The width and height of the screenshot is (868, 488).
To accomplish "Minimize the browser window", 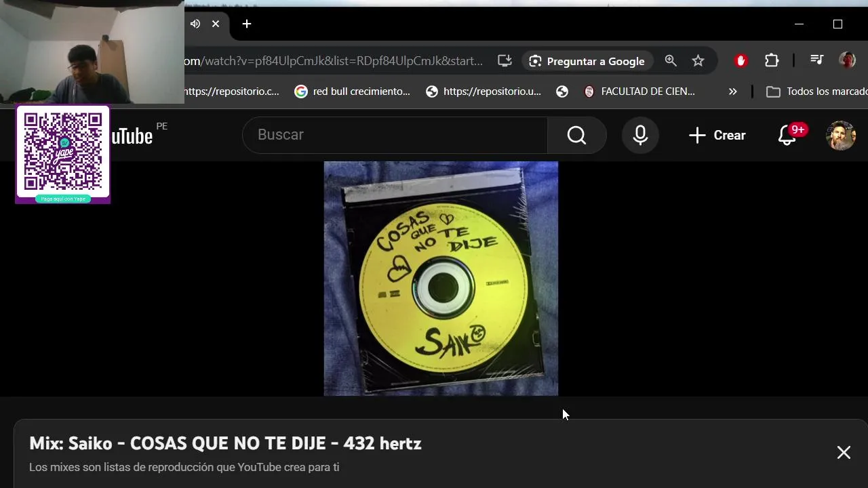I will pos(799,24).
